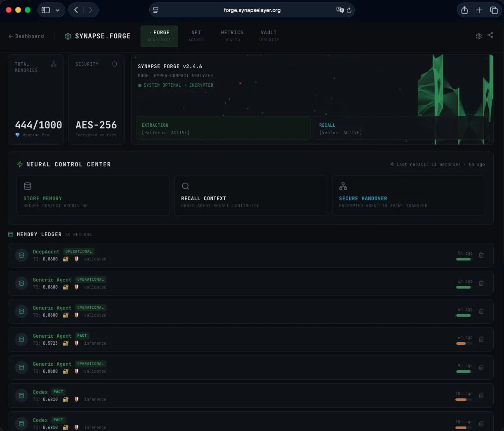Show the Safari tab overview
Image resolution: width=504 pixels, height=431 pixels.
pos(494,10)
